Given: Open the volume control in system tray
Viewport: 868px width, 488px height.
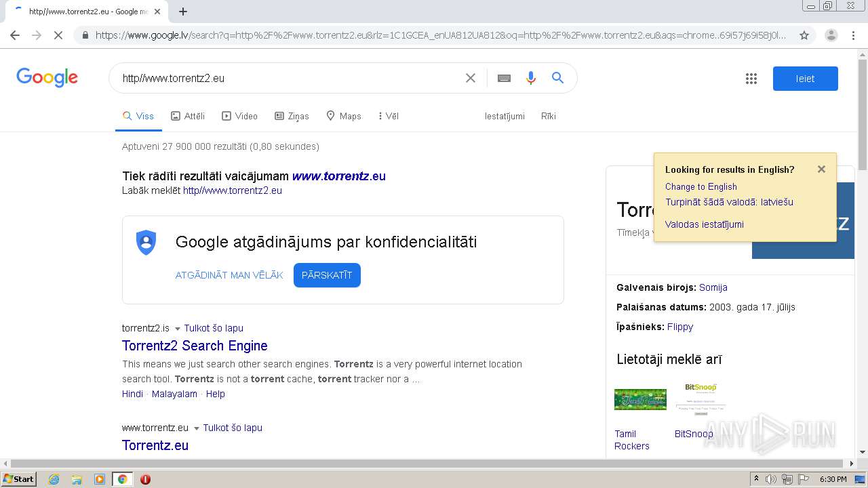Looking at the screenshot, I should coord(771,479).
